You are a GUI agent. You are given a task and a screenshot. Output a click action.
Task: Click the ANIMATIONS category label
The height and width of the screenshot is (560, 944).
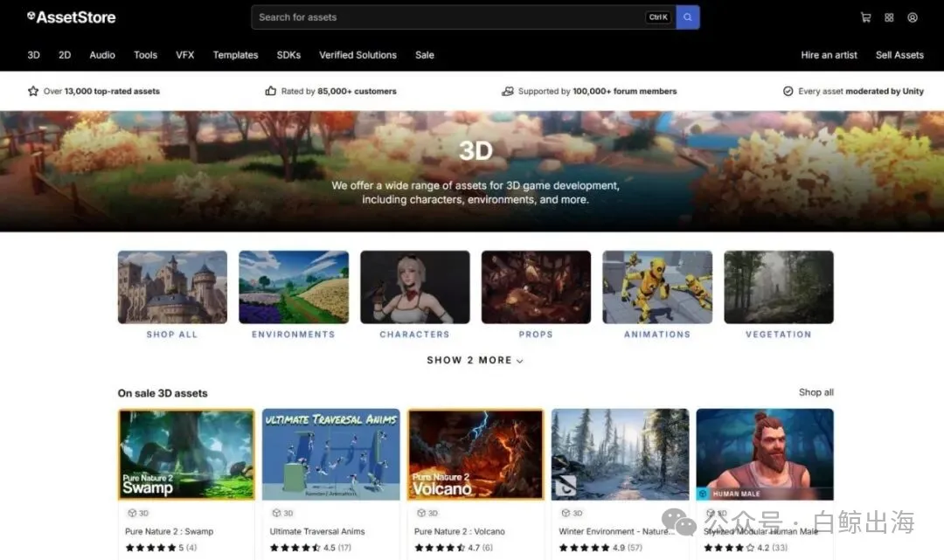tap(657, 335)
